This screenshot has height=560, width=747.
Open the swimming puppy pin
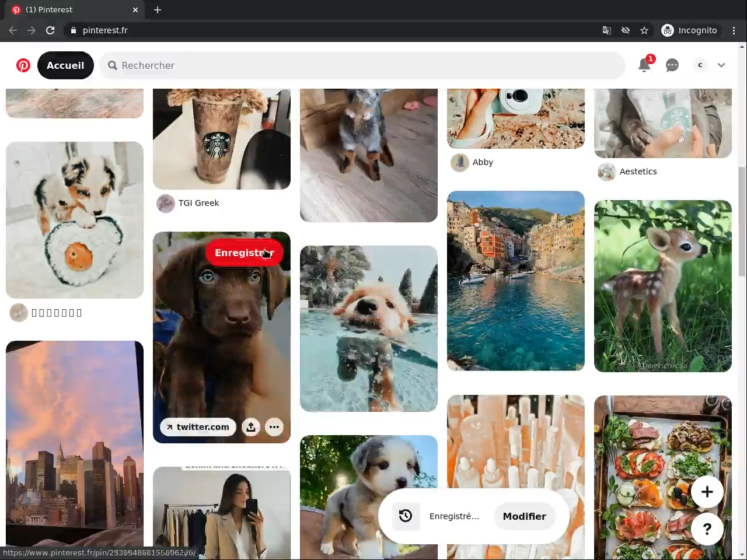pos(369,328)
